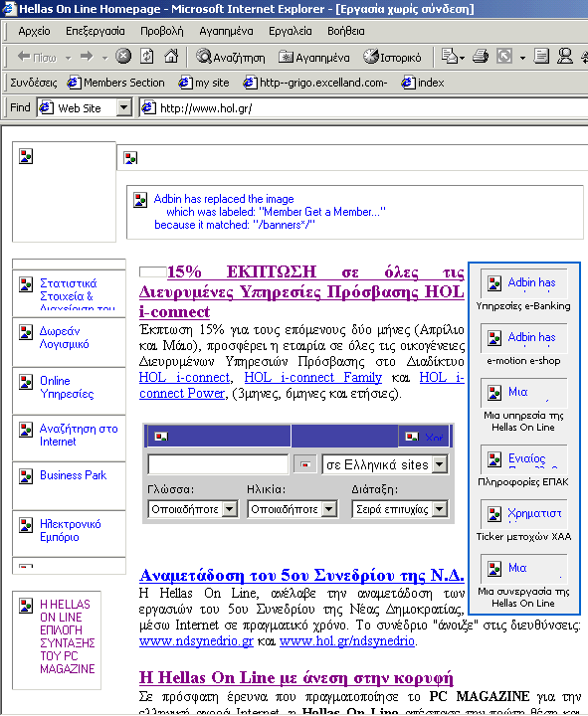This screenshot has height=716, width=588.
Task: Open Business Park sidebar link
Action: [73, 475]
